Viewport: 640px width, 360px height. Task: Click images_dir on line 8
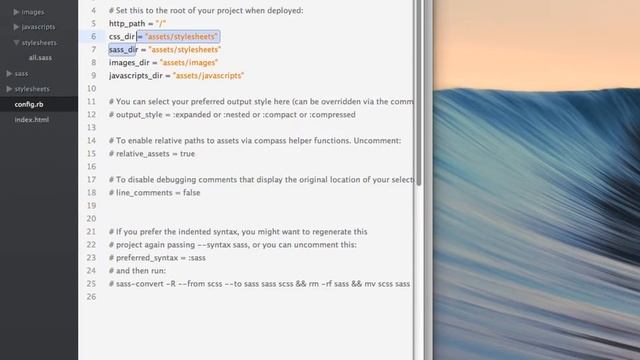click(129, 63)
